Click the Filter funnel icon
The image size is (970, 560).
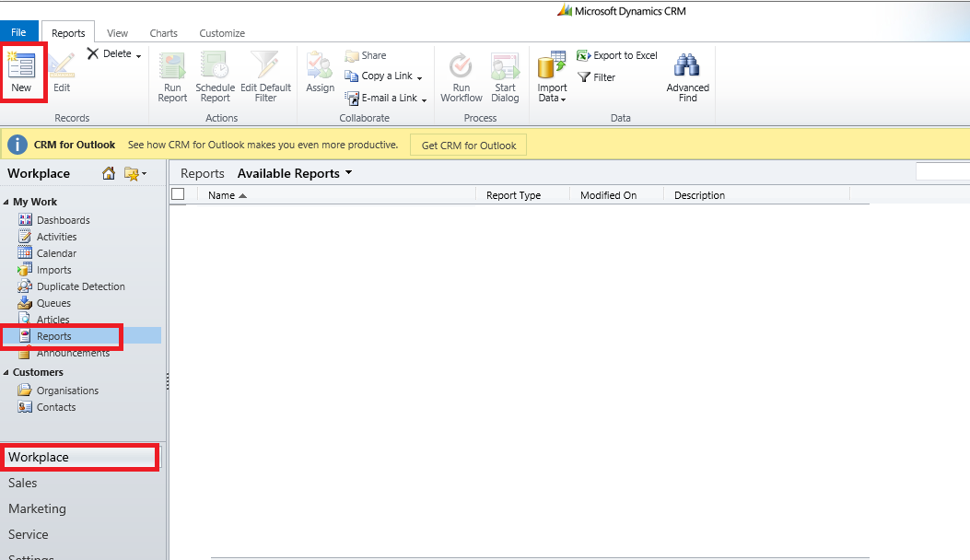coord(584,77)
